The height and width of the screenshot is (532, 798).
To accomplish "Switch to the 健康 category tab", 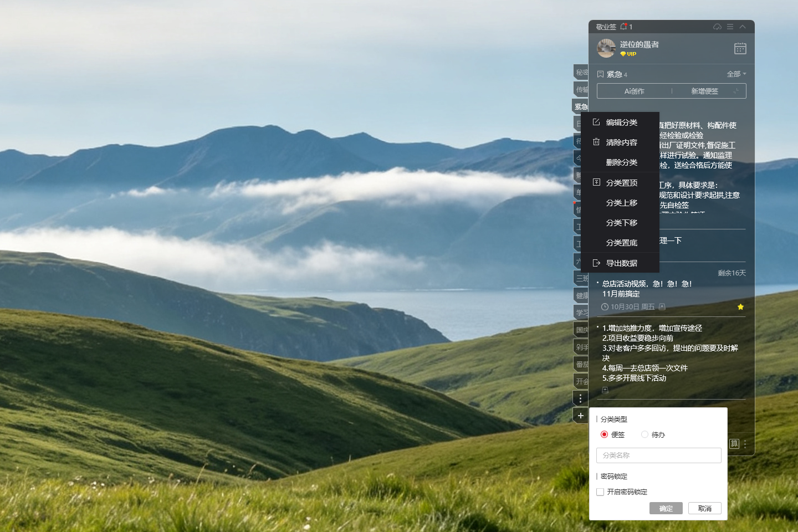I will (x=581, y=296).
